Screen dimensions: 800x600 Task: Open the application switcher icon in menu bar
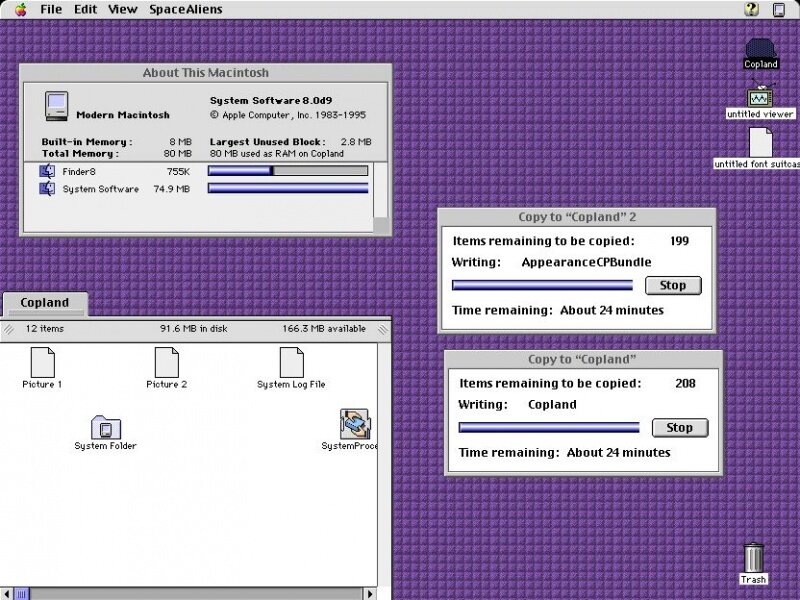click(779, 10)
